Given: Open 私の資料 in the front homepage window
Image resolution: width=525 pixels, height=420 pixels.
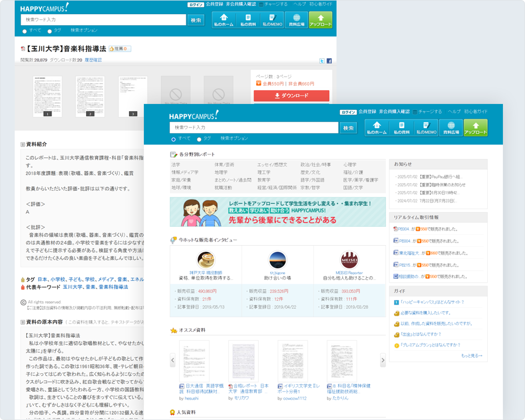Looking at the screenshot, I should pos(402,128).
